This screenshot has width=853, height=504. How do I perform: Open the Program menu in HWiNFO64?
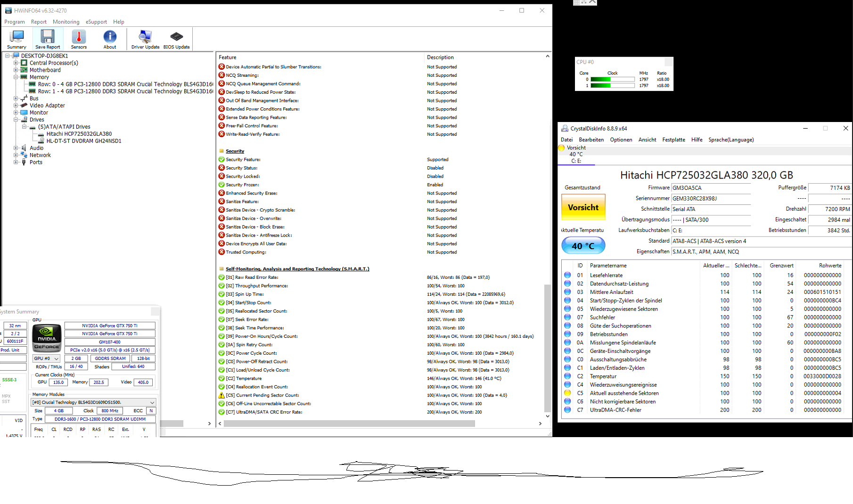(15, 22)
